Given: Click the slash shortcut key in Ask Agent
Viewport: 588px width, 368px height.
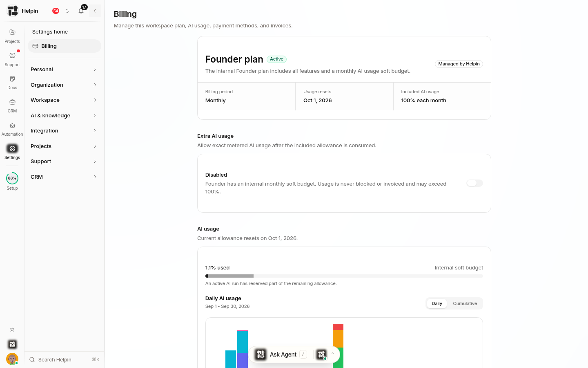Looking at the screenshot, I should 303,355.
